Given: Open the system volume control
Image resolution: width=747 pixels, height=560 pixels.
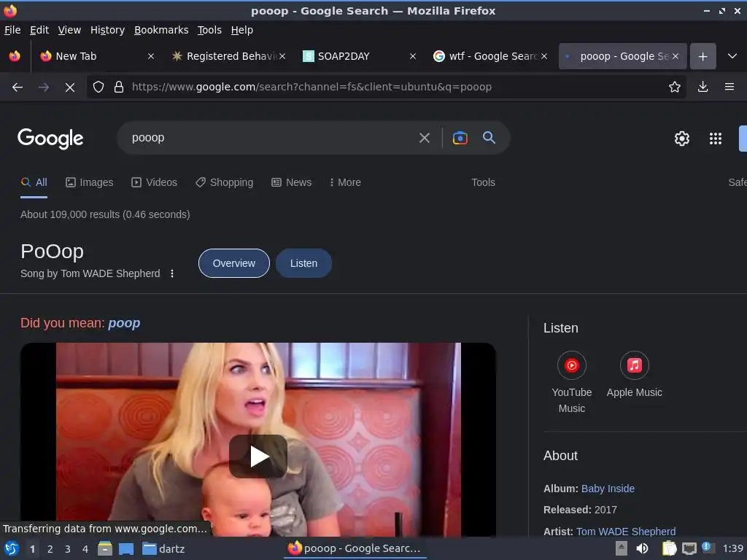Looking at the screenshot, I should [x=642, y=548].
